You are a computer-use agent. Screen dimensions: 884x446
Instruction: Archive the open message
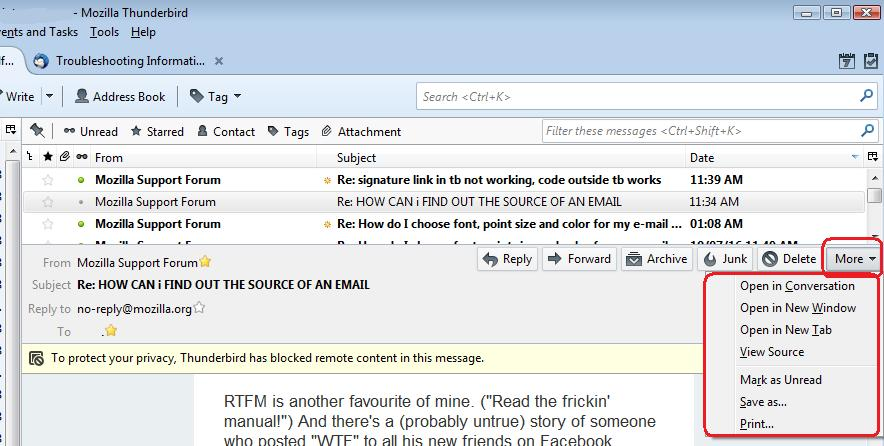(656, 259)
